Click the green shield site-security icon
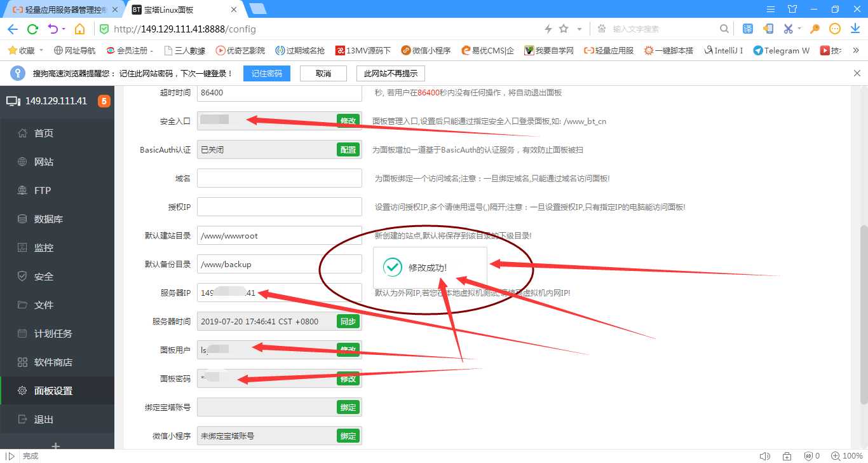This screenshot has height=463, width=868. [x=105, y=29]
